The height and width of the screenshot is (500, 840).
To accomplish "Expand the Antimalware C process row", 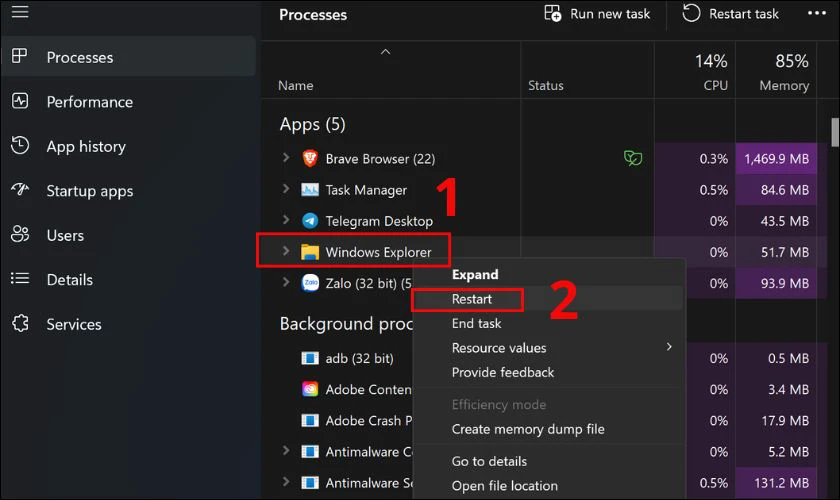I will pos(286,451).
